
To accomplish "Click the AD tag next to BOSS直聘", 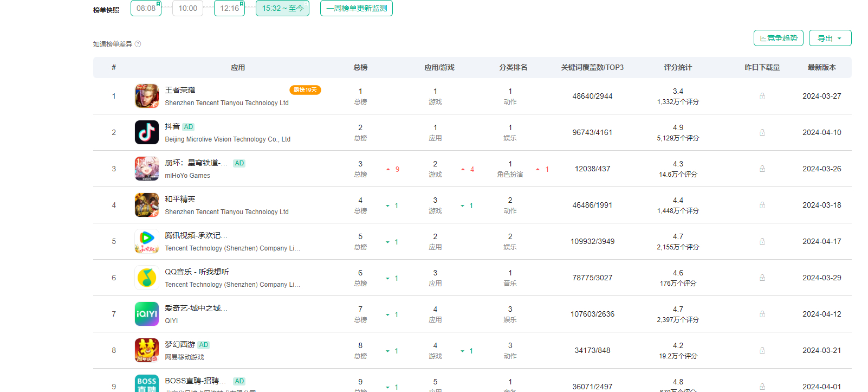I will pos(239,381).
